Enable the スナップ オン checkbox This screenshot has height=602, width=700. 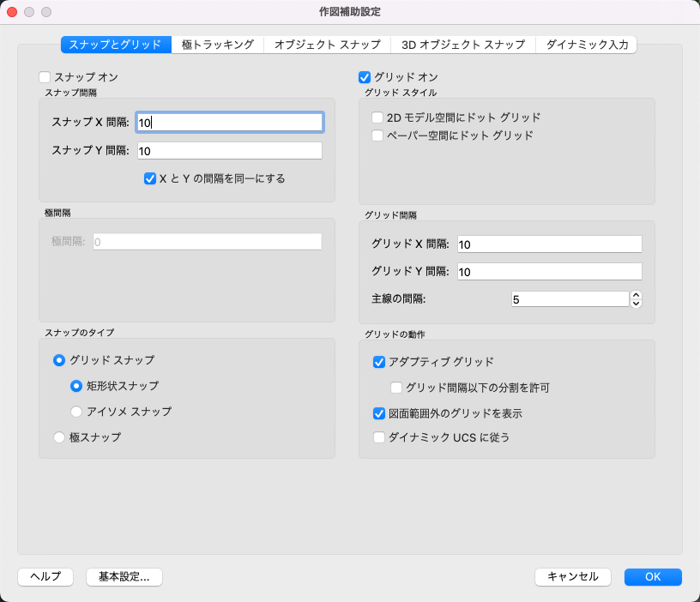(x=45, y=77)
